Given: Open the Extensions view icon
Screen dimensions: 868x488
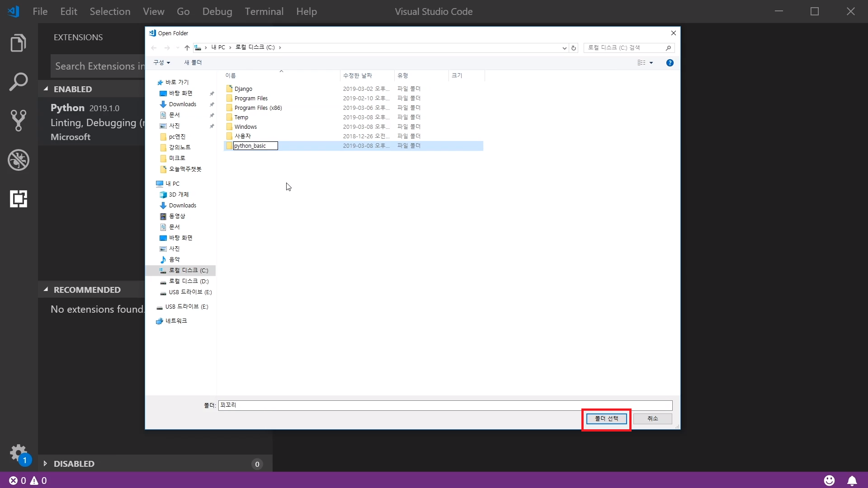Looking at the screenshot, I should pyautogui.click(x=19, y=199).
